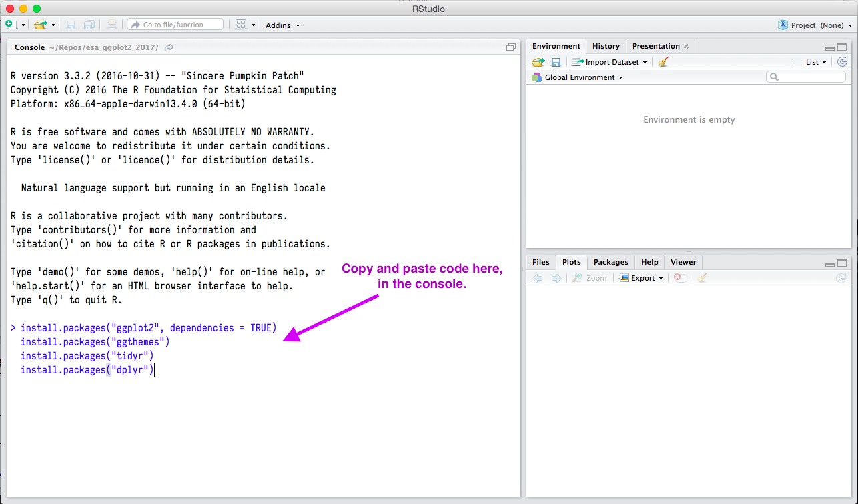This screenshot has width=858, height=504.
Task: Click the Save document icon in main toolbar
Action: point(71,25)
